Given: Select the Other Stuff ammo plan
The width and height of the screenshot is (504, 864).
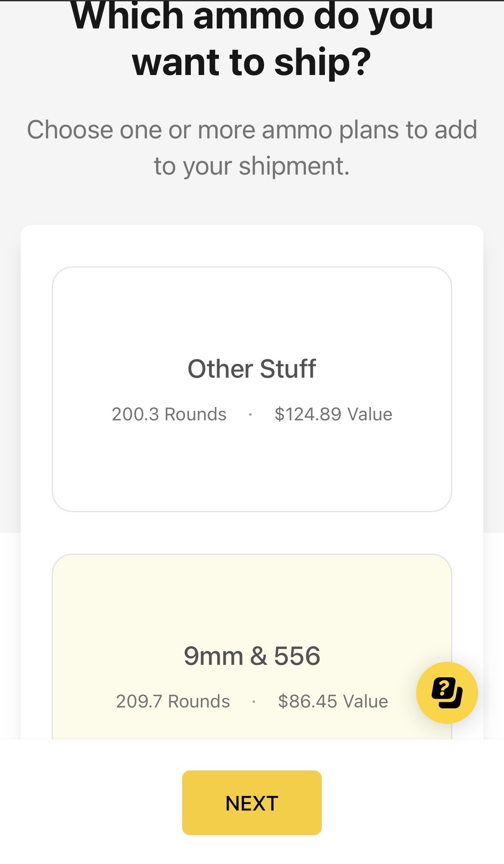Looking at the screenshot, I should pos(252,389).
